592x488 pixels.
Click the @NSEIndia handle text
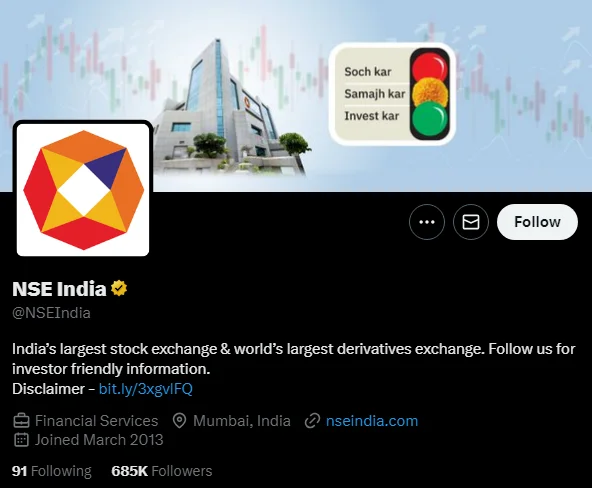click(51, 313)
